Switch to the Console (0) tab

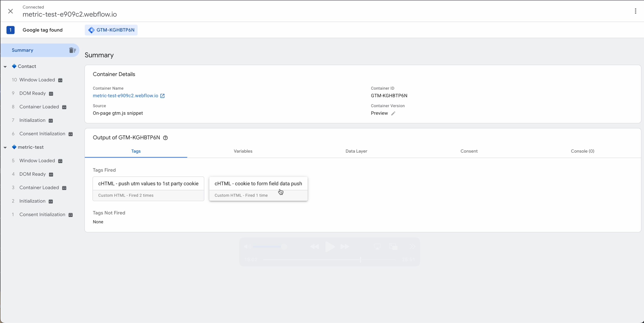[x=583, y=151]
